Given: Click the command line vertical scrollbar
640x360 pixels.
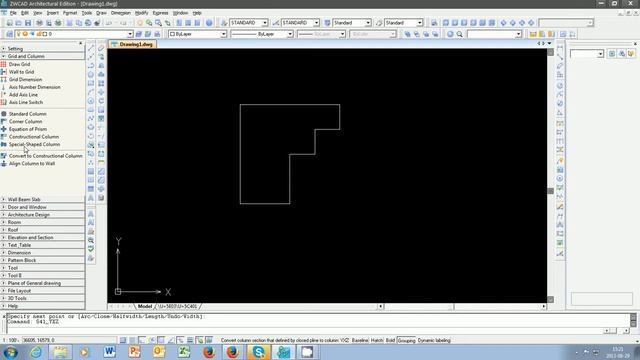Looking at the screenshot, I should [633, 320].
